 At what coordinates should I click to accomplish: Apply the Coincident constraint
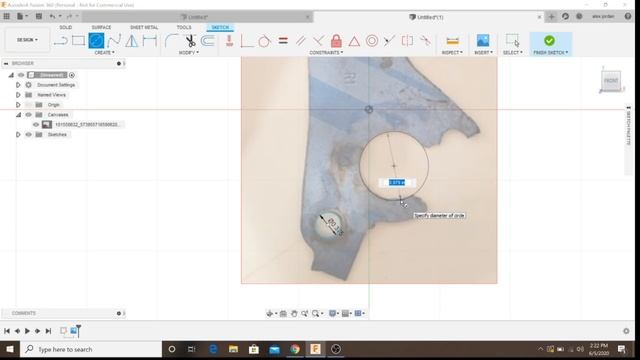247,41
